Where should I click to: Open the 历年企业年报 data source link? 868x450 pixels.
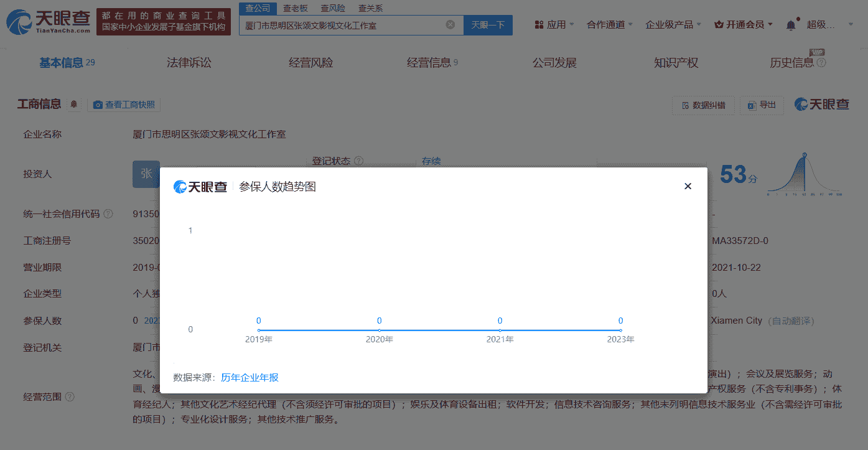(250, 377)
